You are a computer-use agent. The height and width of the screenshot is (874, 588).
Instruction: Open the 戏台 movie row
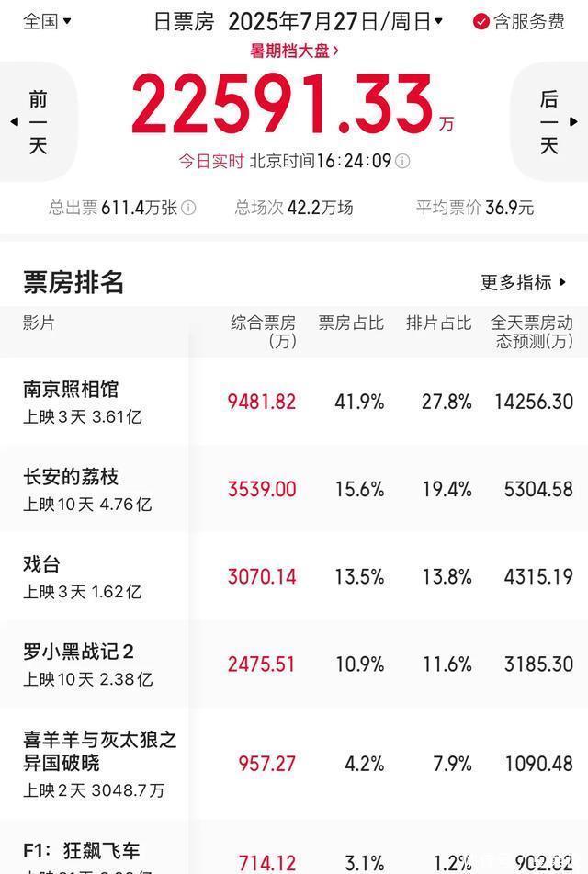pos(294,576)
